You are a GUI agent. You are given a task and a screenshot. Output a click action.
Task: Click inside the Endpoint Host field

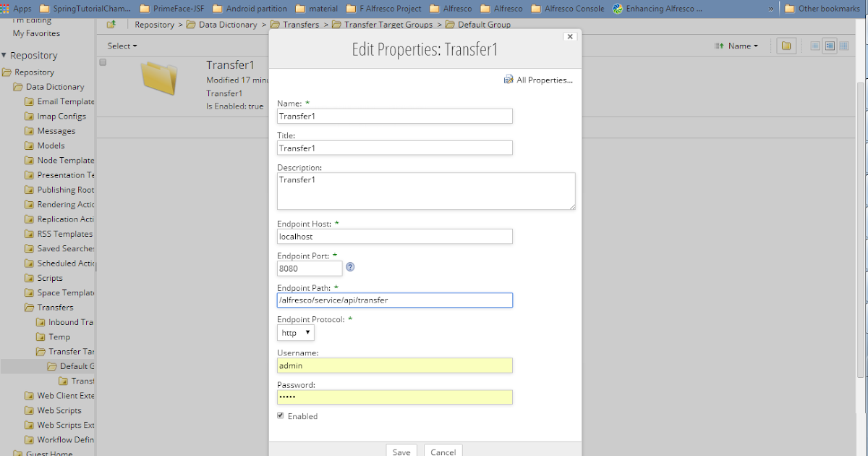click(394, 236)
